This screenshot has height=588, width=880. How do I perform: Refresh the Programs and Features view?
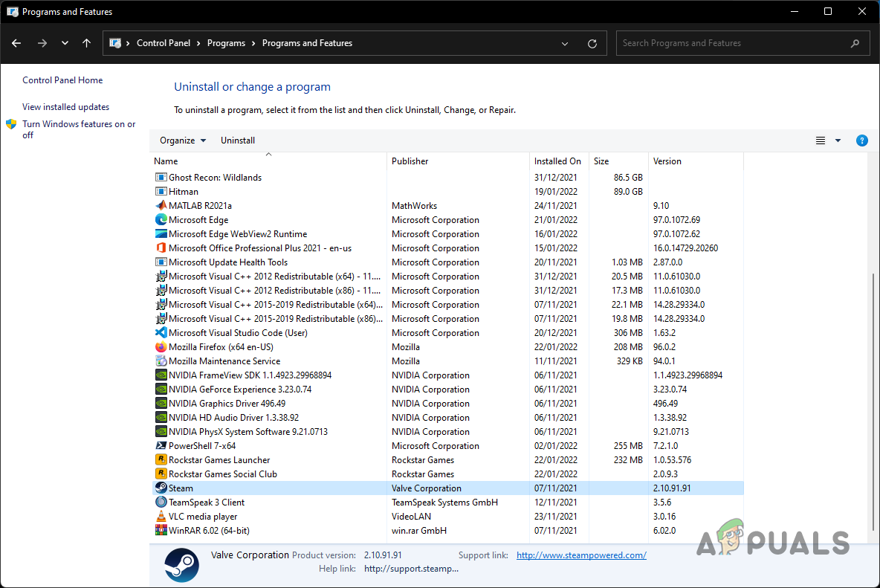pyautogui.click(x=592, y=43)
